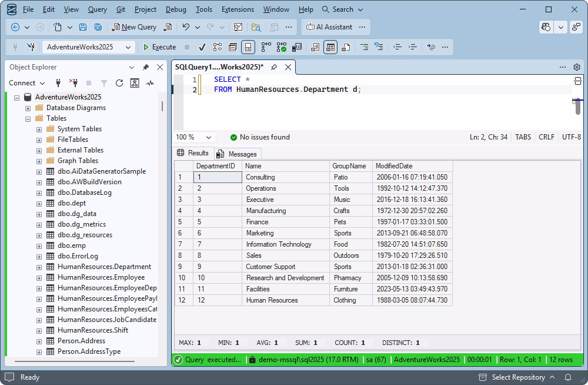
Task: Select the Information Technology cell
Action: [285, 244]
